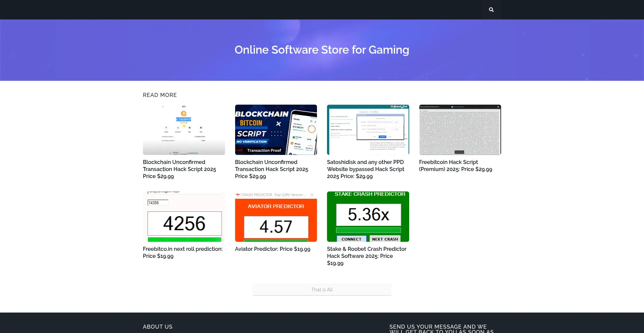Open the Blockchain Bitcoin Script banner thumbnail
The width and height of the screenshot is (644, 333).
(x=276, y=130)
